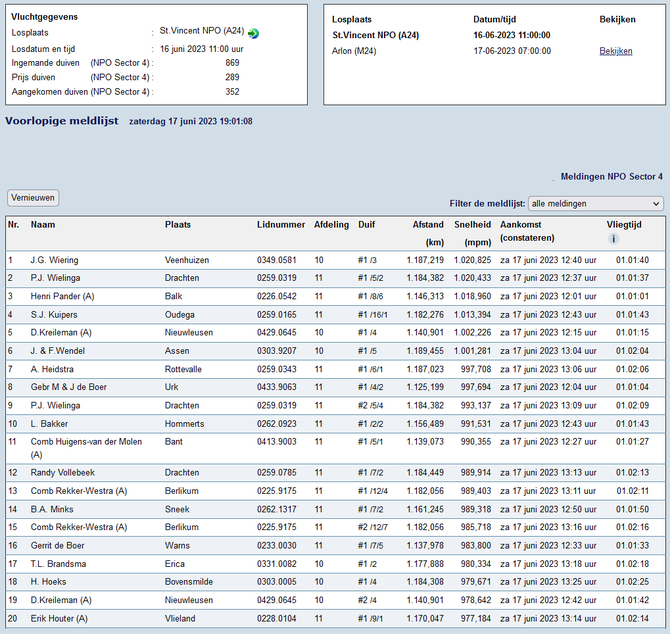This screenshot has width=670, height=634.
Task: Select Henri Pander (A) in row 3
Action: [x=62, y=296]
